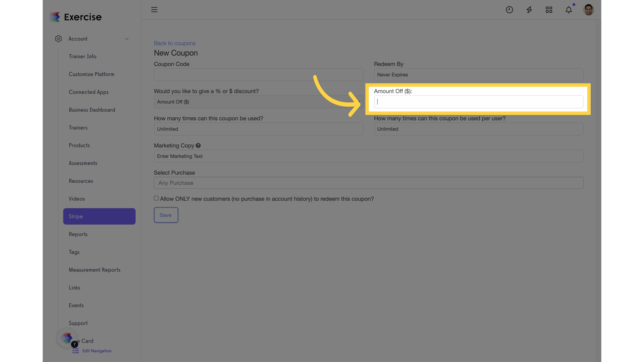Click the Edit Navigation link
Image resolution: width=644 pixels, height=362 pixels.
97,351
